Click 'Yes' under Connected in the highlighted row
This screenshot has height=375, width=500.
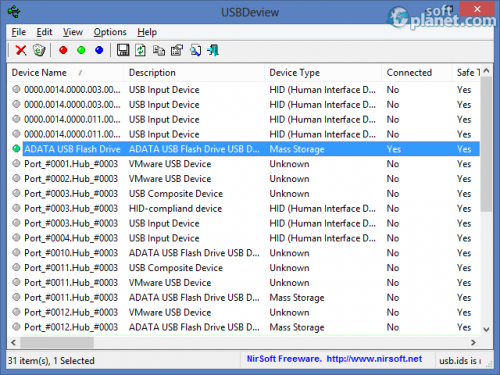point(394,149)
